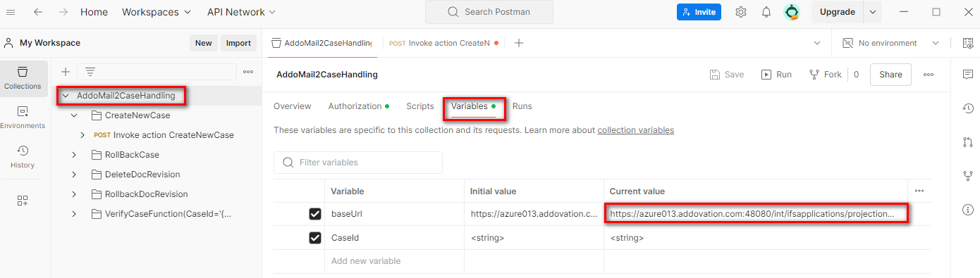Click the Invite button
Viewport: 980px width, 278px height.
[699, 12]
